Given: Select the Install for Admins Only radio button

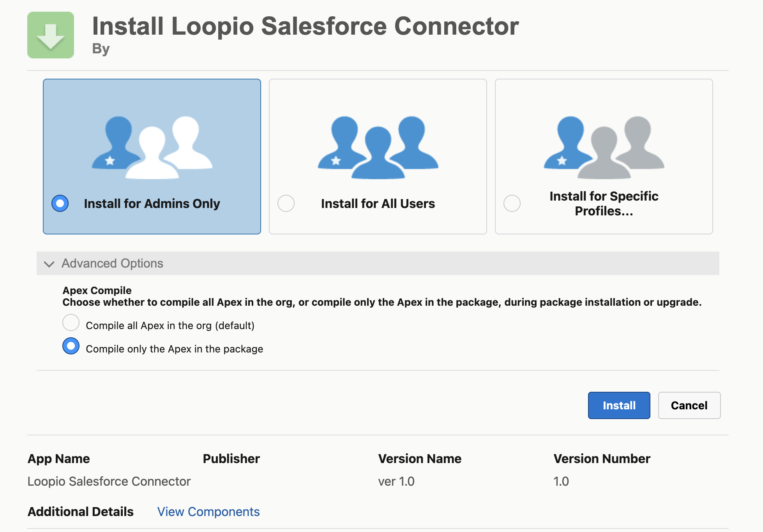Looking at the screenshot, I should (x=59, y=203).
